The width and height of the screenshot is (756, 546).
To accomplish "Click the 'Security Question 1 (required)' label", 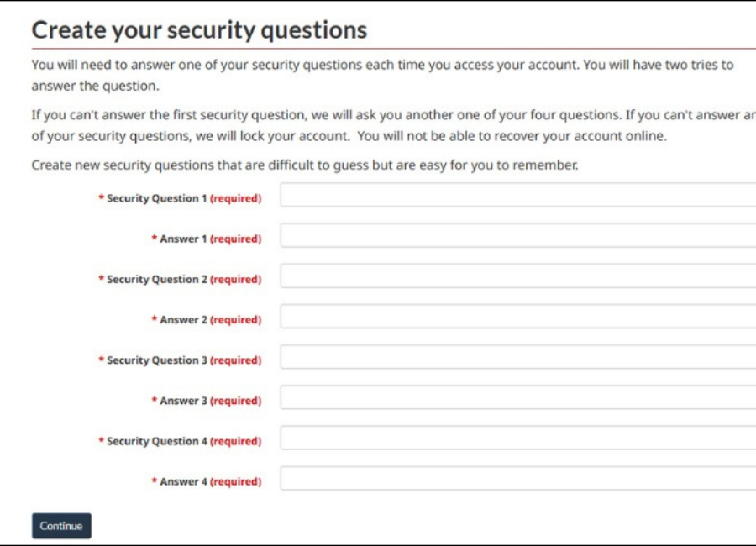I will tap(180, 198).
